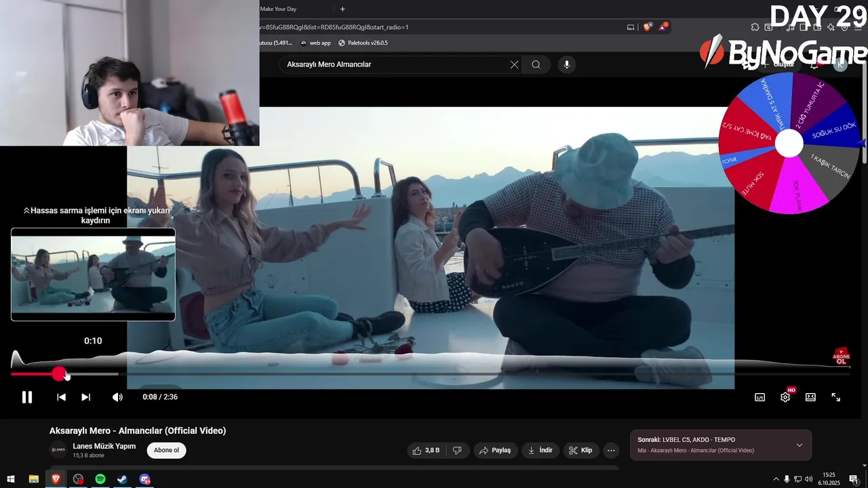Click the tray microphone icon
The height and width of the screenshot is (488, 868).
[x=787, y=479]
